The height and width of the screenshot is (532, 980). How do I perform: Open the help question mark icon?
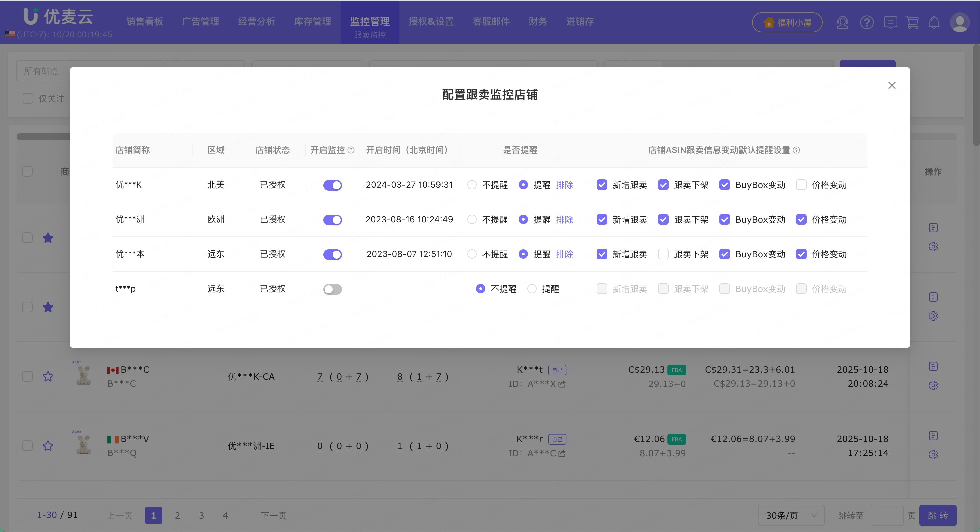click(x=867, y=22)
